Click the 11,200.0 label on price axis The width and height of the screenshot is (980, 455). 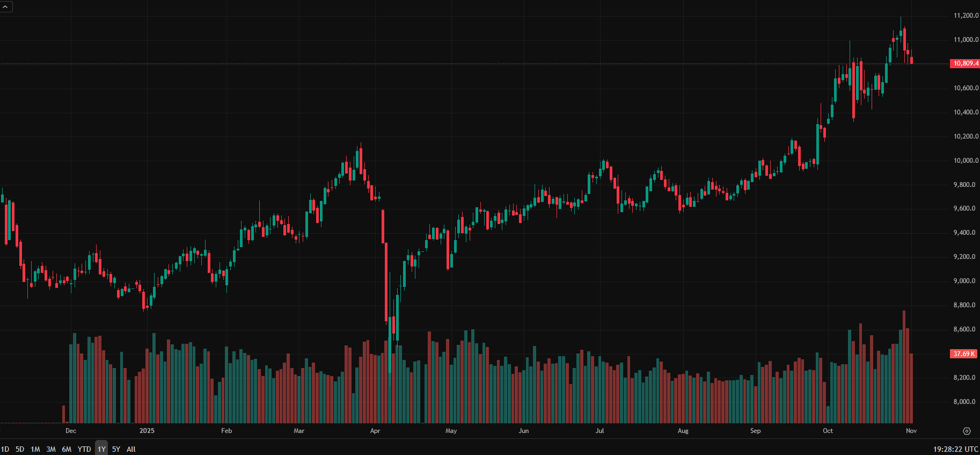pyautogui.click(x=966, y=16)
